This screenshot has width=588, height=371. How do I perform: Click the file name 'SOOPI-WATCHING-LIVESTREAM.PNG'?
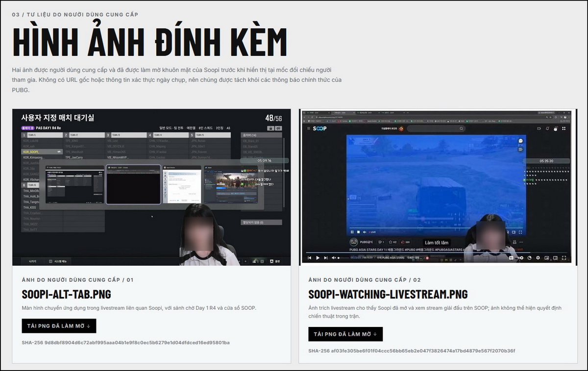388,294
